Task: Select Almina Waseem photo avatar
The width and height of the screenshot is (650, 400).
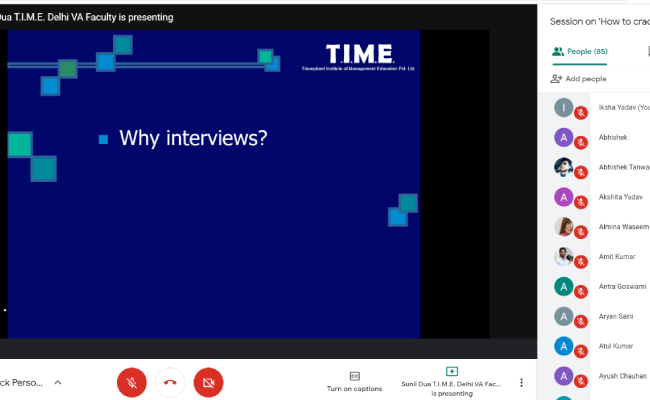Action: [563, 227]
